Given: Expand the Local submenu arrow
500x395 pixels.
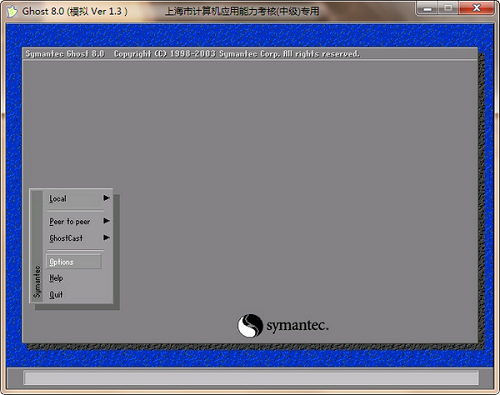Looking at the screenshot, I should point(106,198).
